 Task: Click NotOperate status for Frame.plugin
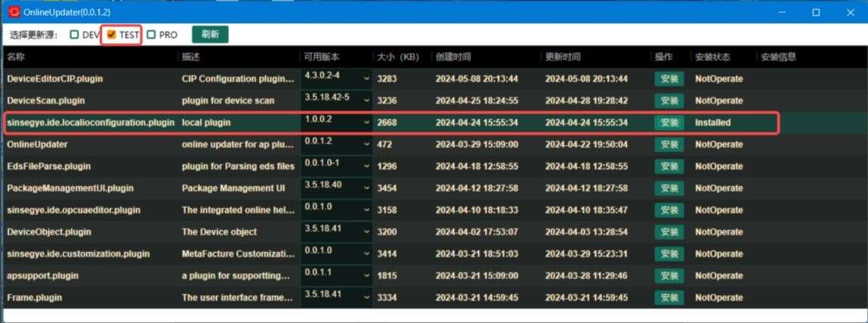719,297
